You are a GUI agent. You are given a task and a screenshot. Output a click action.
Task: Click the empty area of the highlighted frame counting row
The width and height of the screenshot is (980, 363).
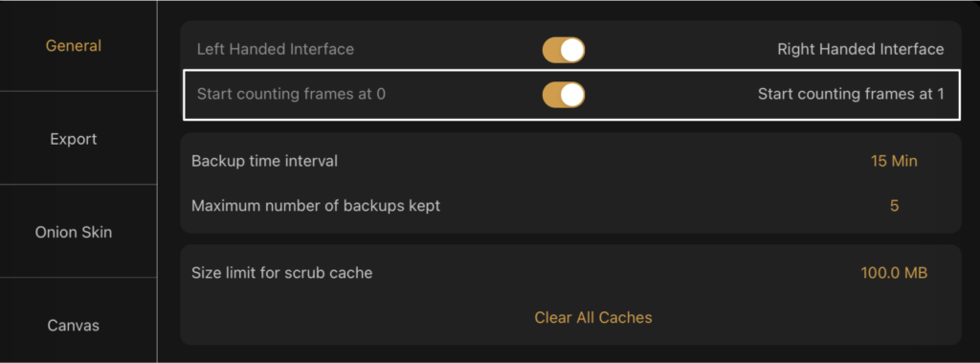click(x=669, y=95)
